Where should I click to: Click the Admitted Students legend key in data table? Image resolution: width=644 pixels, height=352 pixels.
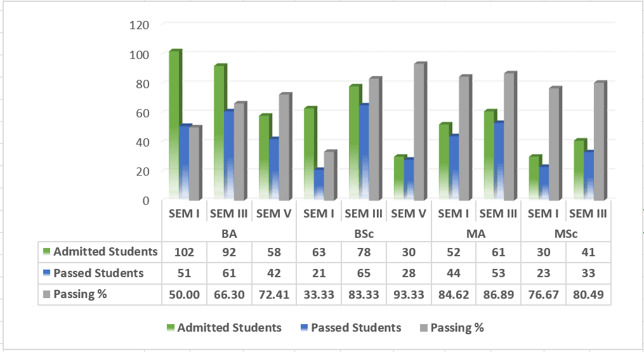tap(46, 252)
